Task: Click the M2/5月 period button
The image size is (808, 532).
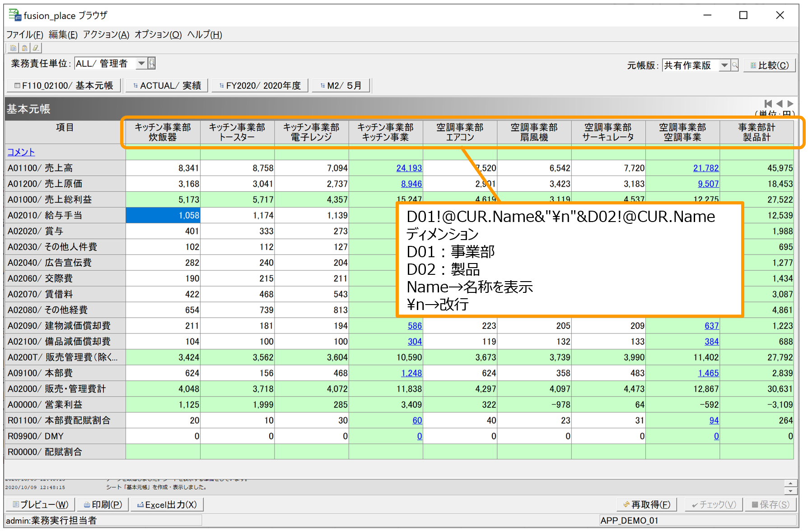Action: click(x=341, y=85)
